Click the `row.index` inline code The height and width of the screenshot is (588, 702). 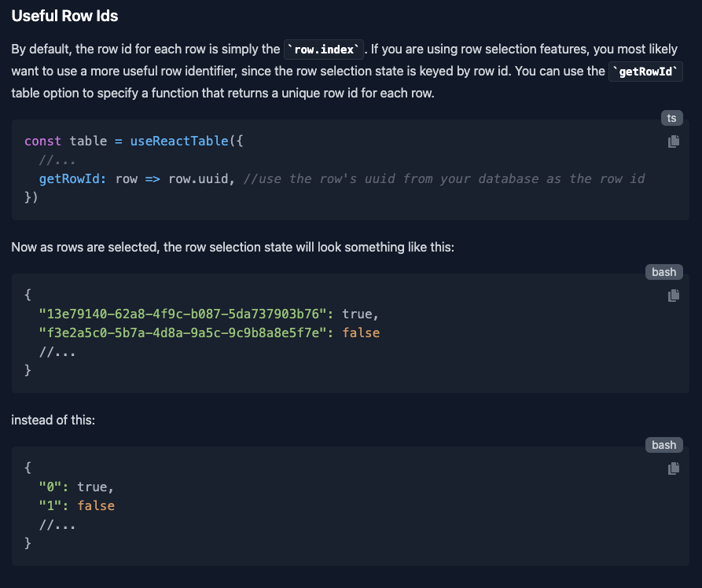(x=324, y=50)
